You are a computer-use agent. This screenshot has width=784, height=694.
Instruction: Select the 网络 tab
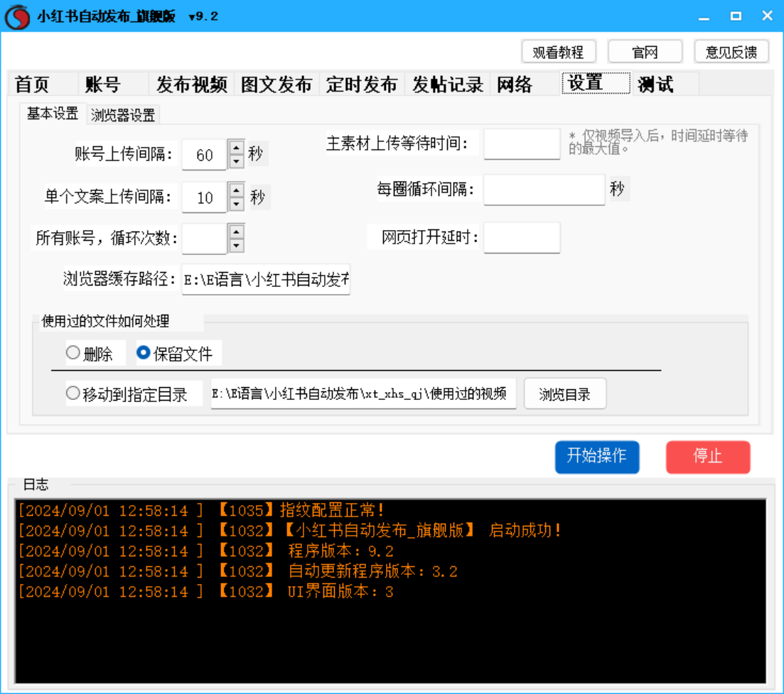525,84
